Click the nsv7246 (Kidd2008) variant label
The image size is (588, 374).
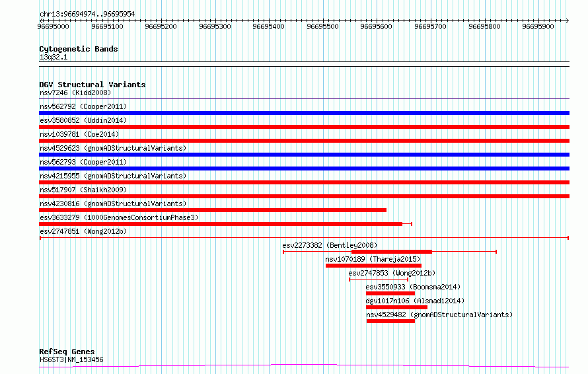(75, 93)
